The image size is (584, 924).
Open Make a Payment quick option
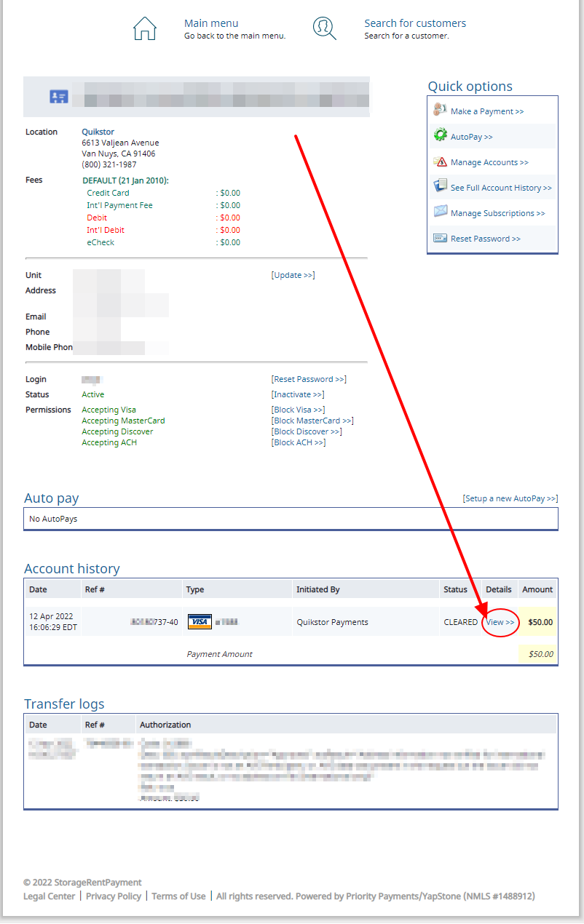tap(487, 111)
